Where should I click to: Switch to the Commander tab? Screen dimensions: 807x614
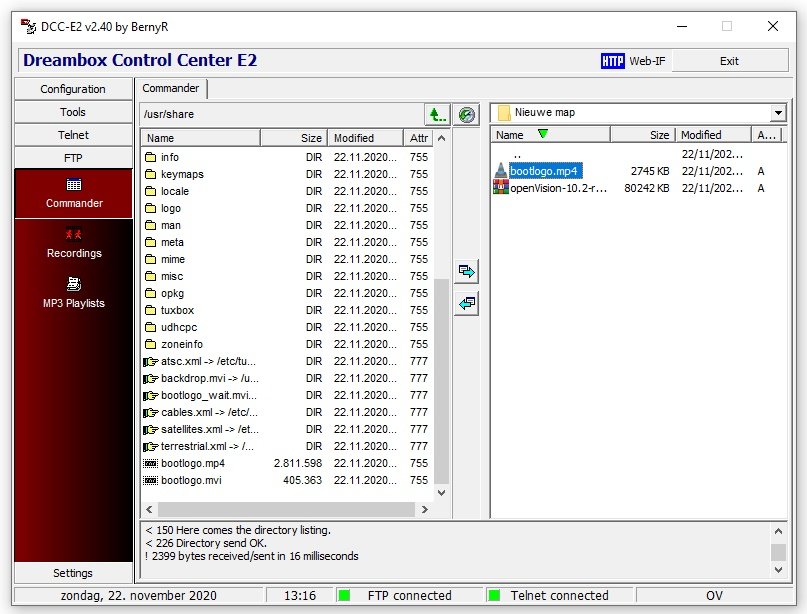171,88
